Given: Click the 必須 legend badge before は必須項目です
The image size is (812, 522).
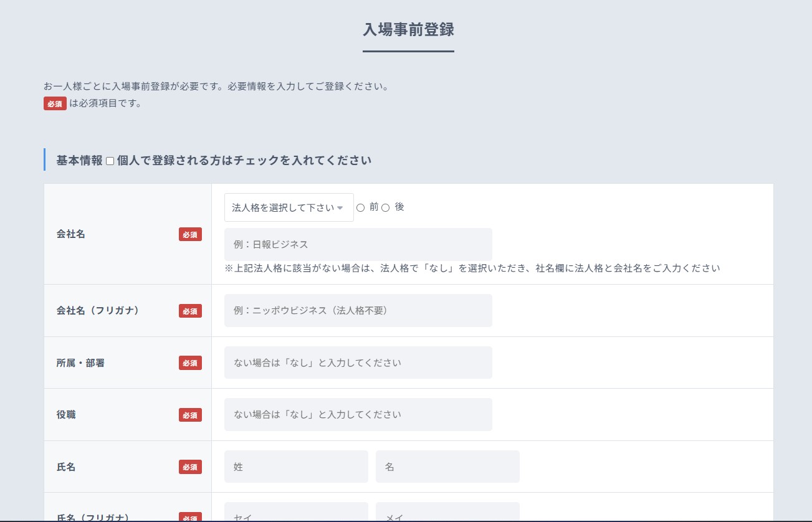Looking at the screenshot, I should tap(55, 103).
